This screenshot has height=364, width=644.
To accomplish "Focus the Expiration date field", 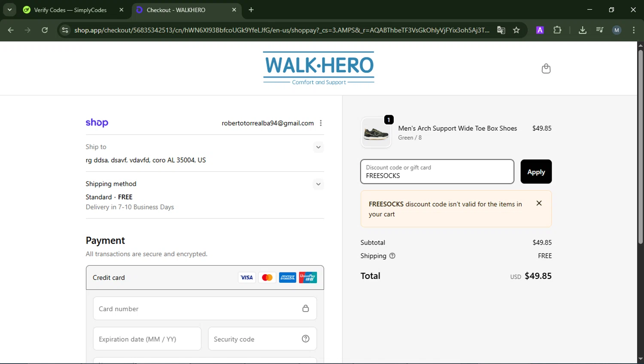I will click(147, 339).
